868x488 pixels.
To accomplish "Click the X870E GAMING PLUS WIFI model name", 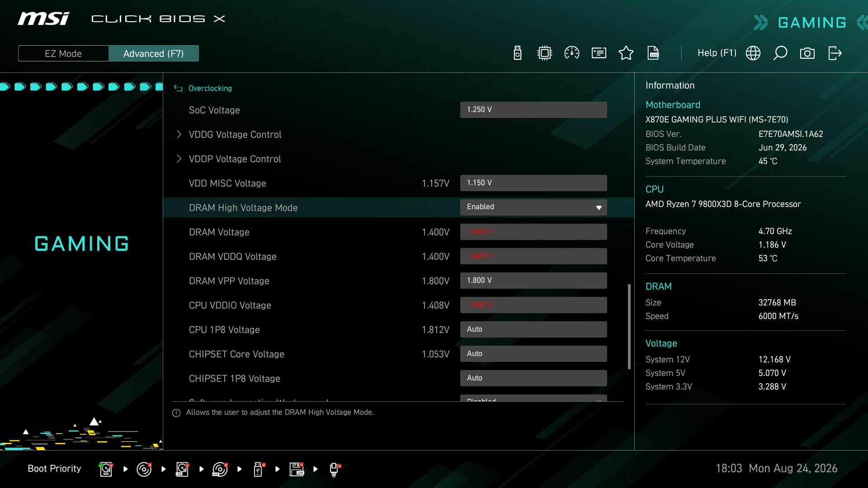I will (717, 120).
